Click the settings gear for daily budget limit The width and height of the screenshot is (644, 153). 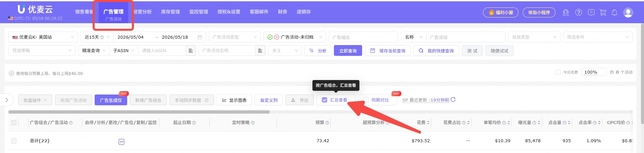pyautogui.click(x=11, y=73)
